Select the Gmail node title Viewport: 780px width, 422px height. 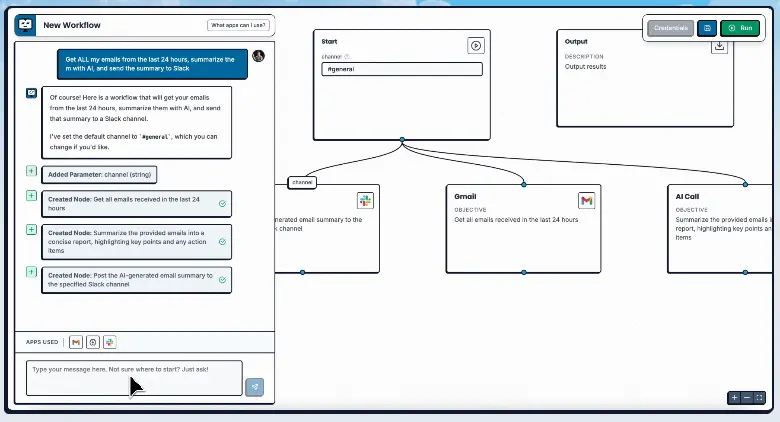[x=465, y=197]
